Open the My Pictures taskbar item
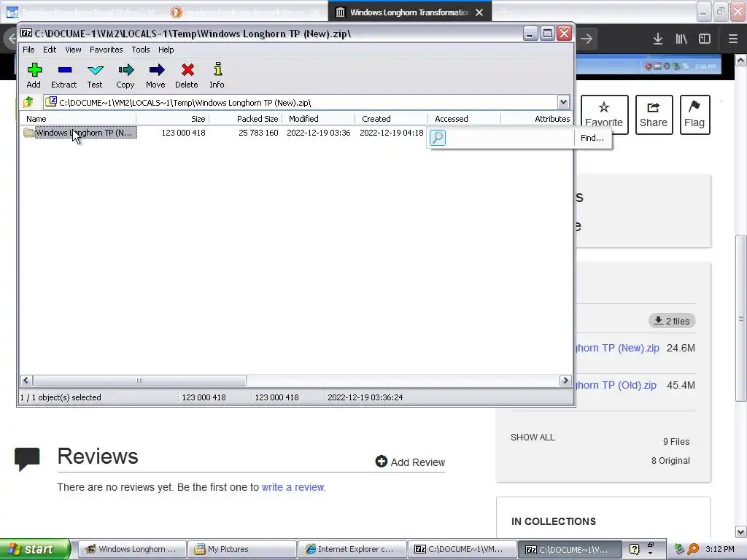Image resolution: width=747 pixels, height=560 pixels. click(241, 549)
